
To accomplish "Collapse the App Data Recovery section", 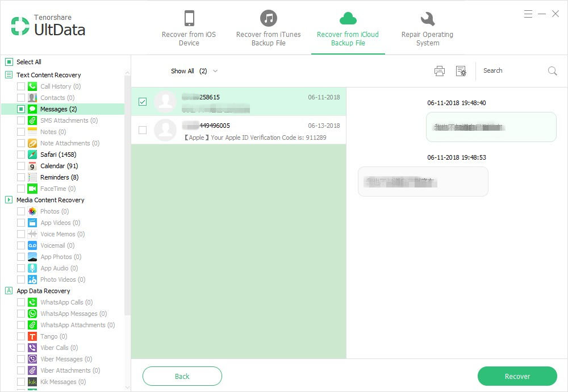I will click(x=9, y=291).
